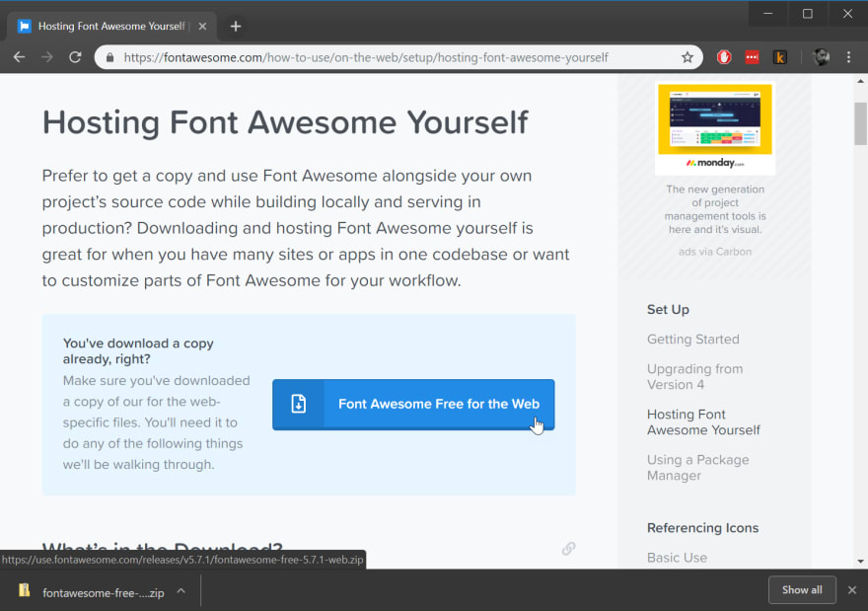Open the monday.com ad image
Screen dimensions: 868x611
click(x=715, y=128)
